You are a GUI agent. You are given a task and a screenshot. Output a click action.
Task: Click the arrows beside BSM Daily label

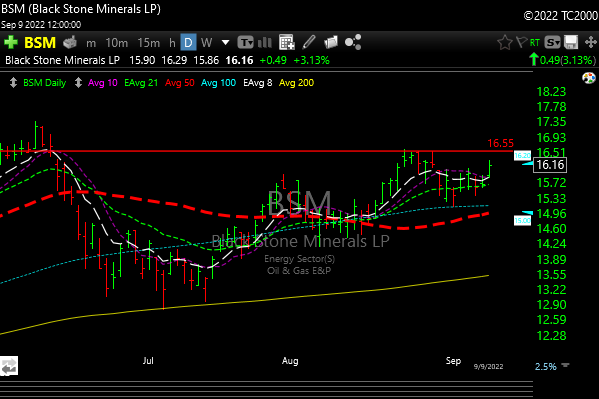13,83
